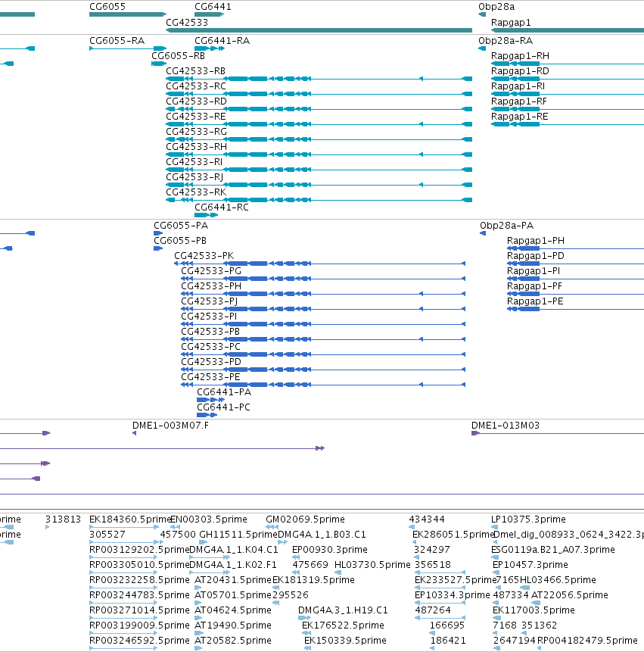Open the DME1-013M03 clone label

tap(506, 426)
